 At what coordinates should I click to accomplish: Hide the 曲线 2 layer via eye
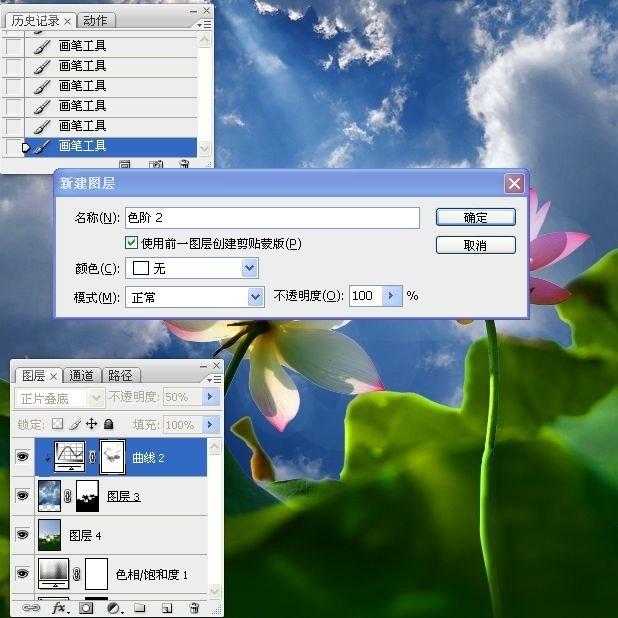click(x=22, y=456)
